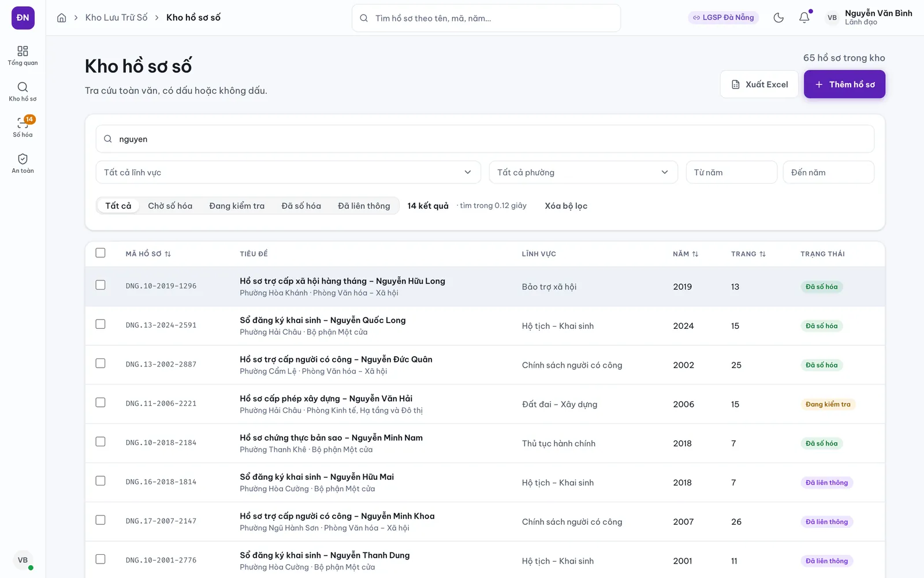Click Thêm hồ sơ button
Screen dimensions: 924x578
click(x=845, y=84)
